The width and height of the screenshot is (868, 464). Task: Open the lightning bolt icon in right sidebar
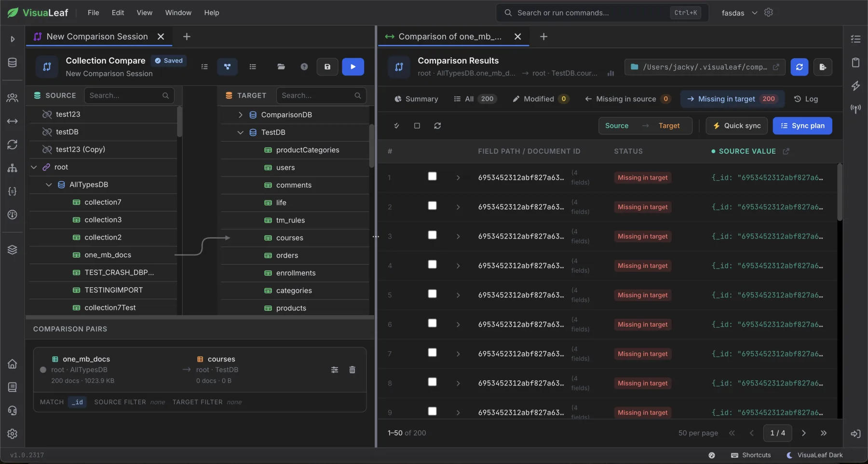855,86
